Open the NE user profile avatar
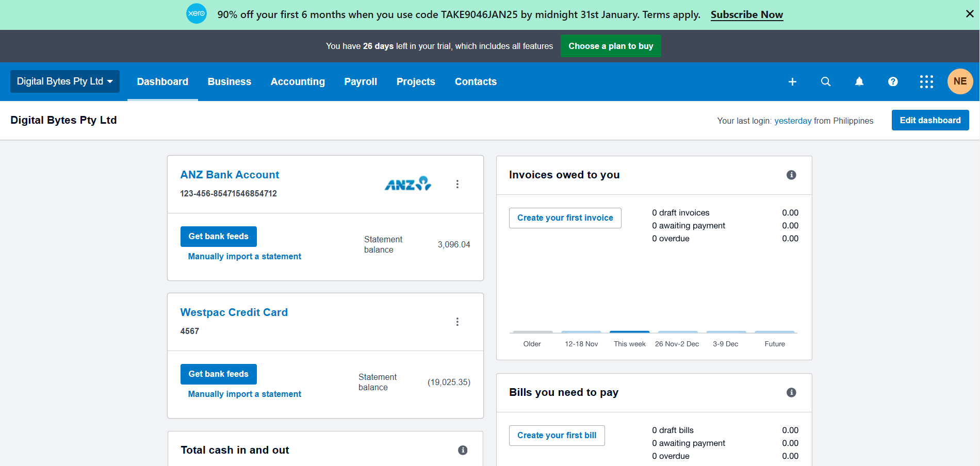The width and height of the screenshot is (980, 466). (960, 81)
